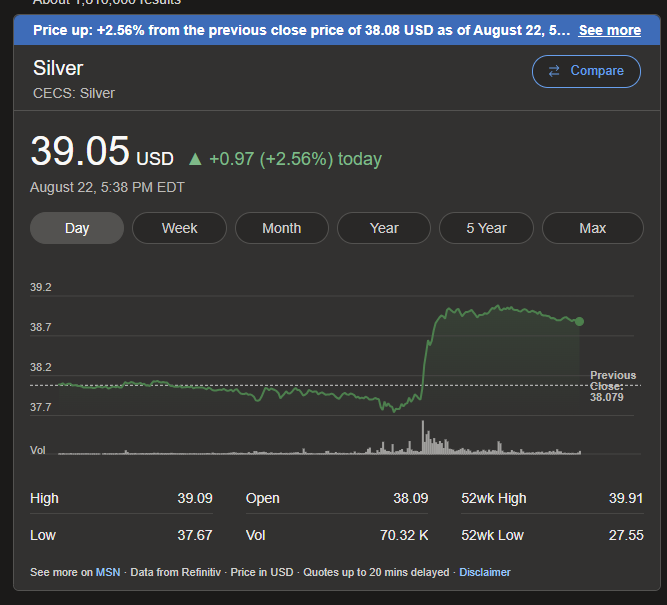Click the 52wk High value 39.91
Image resolution: width=667 pixels, height=605 pixels.
(626, 498)
